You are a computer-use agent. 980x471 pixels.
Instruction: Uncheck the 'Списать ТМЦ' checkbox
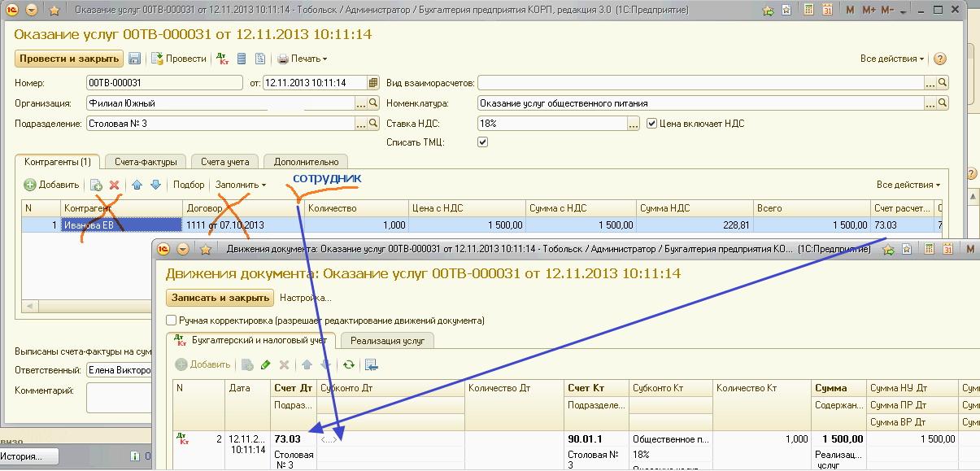click(483, 142)
